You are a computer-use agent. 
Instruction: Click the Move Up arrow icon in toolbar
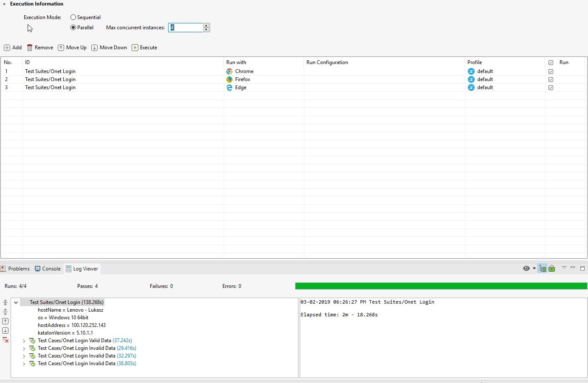coord(61,48)
